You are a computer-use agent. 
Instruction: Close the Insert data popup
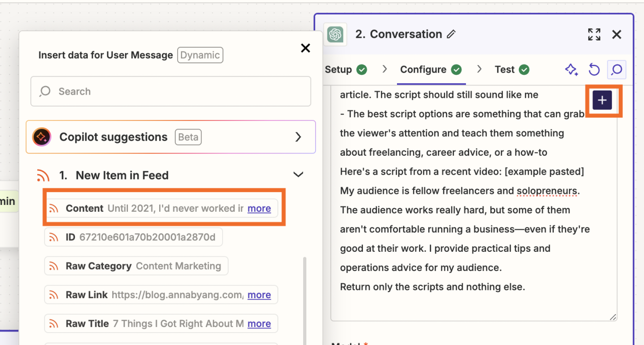[305, 48]
